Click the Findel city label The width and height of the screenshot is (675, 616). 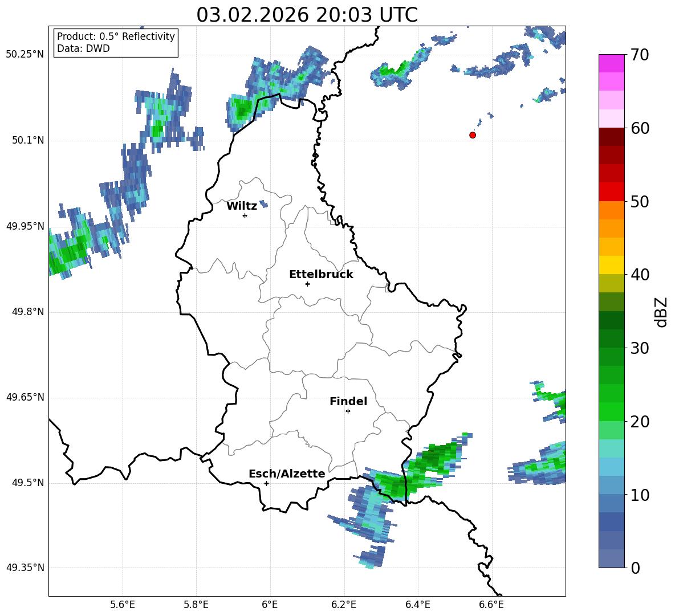(x=348, y=401)
